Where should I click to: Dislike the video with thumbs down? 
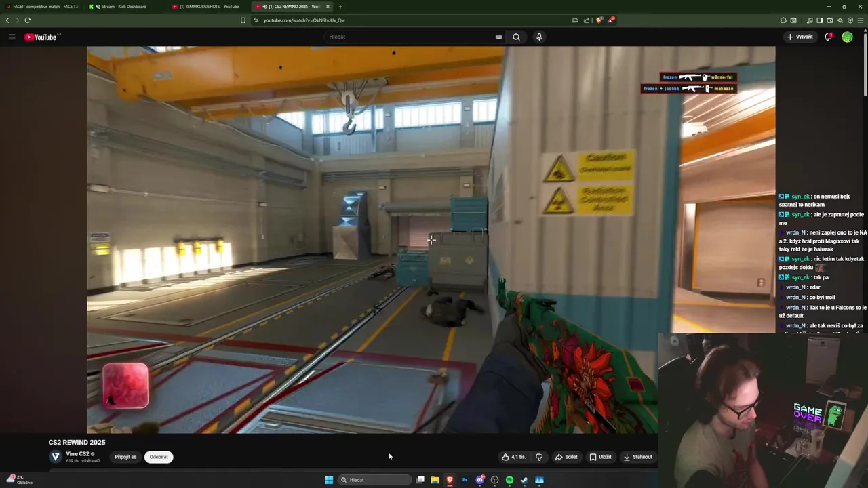[x=539, y=457]
